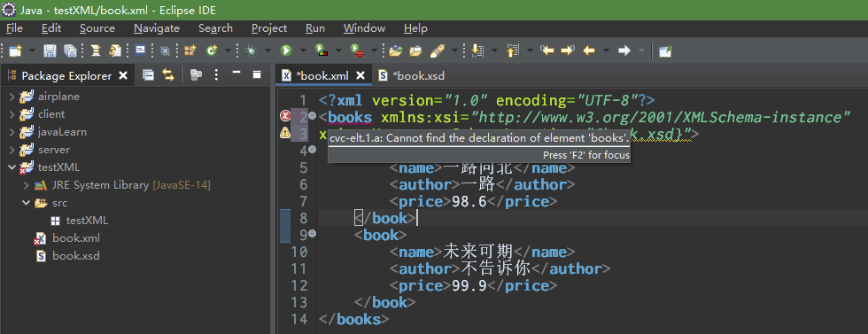
Task: Open the Package Explorer view menu dots
Action: tap(216, 74)
